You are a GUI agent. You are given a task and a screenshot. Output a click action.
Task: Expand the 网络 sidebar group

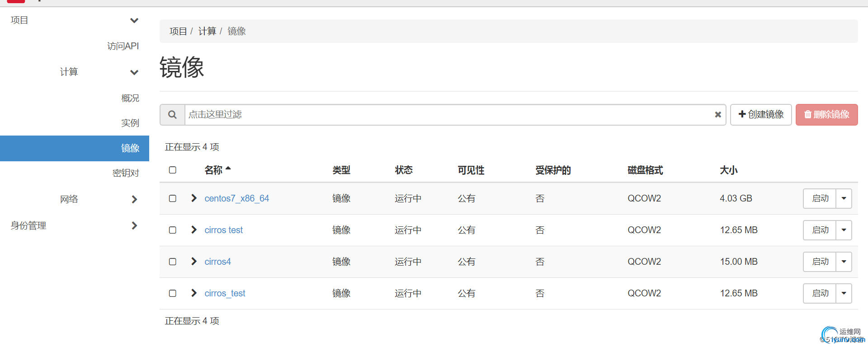pyautogui.click(x=75, y=199)
